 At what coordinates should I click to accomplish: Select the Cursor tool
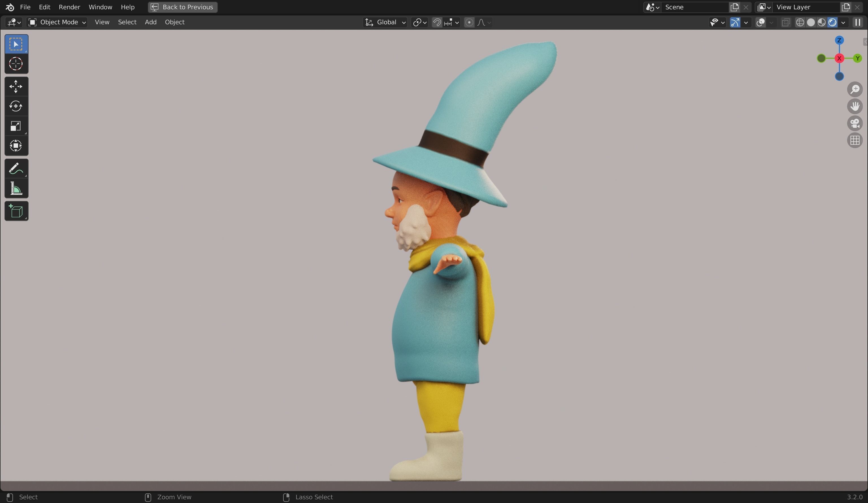[16, 64]
